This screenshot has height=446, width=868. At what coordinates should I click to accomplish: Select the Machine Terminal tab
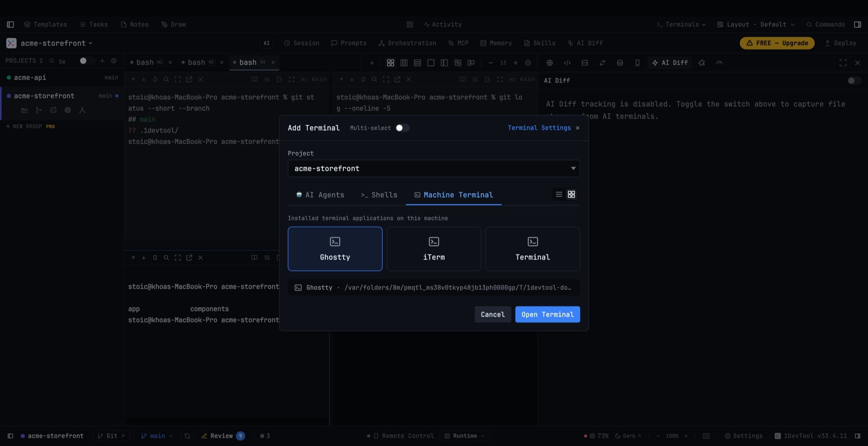[454, 195]
